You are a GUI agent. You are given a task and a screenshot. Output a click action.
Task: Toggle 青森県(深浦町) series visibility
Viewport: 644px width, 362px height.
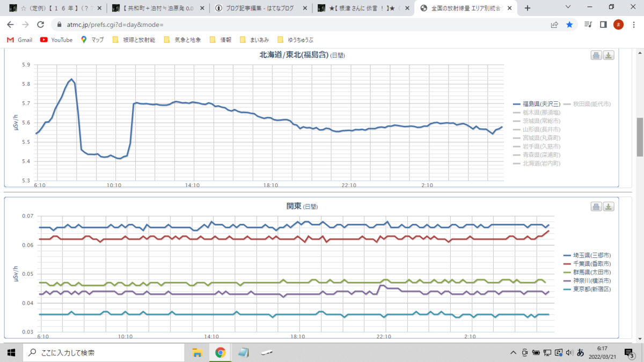click(537, 154)
